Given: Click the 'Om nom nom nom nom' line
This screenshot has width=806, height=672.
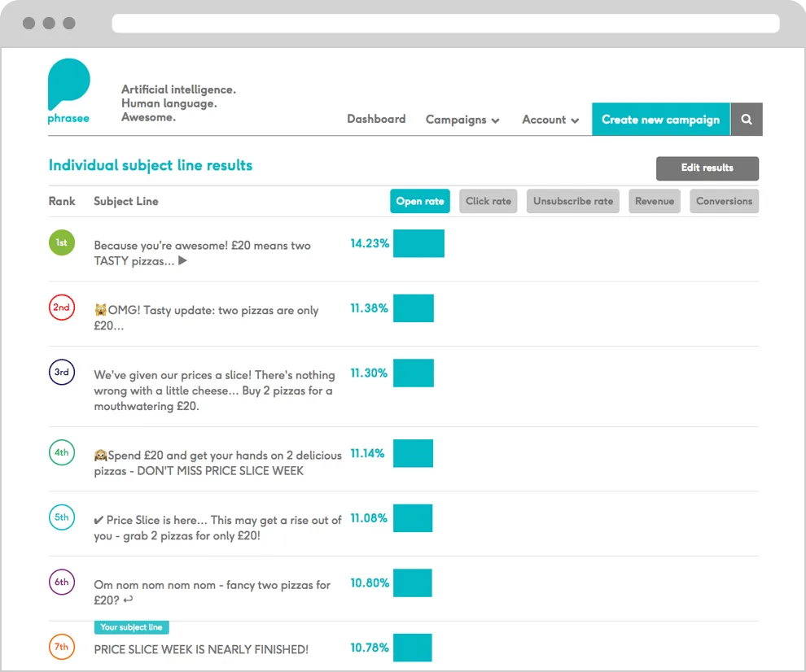Looking at the screenshot, I should coord(212,592).
